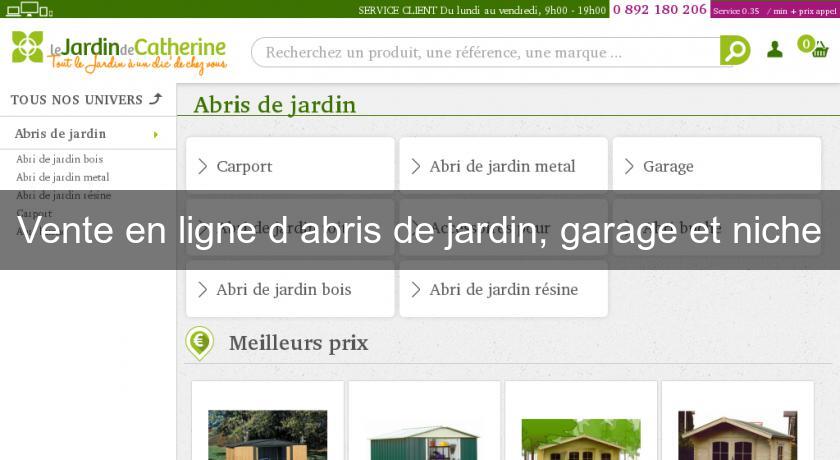
Task: Open the Garage category tile
Action: click(x=716, y=166)
